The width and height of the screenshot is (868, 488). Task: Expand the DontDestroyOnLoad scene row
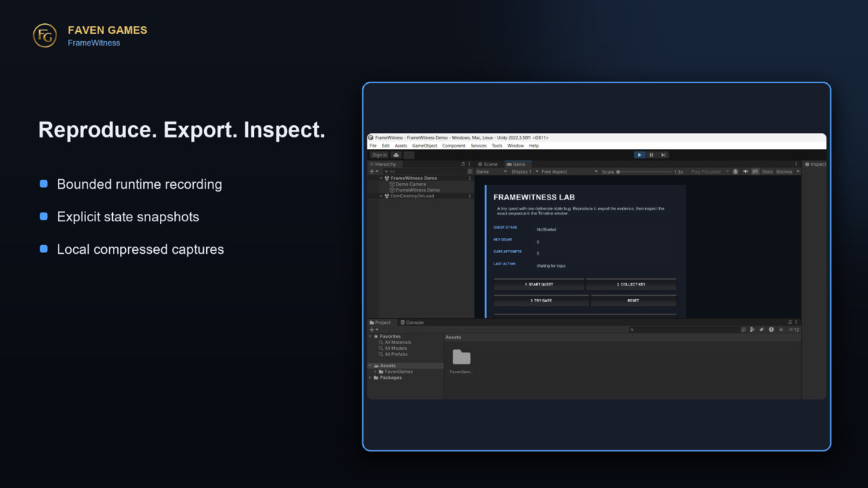tap(381, 196)
